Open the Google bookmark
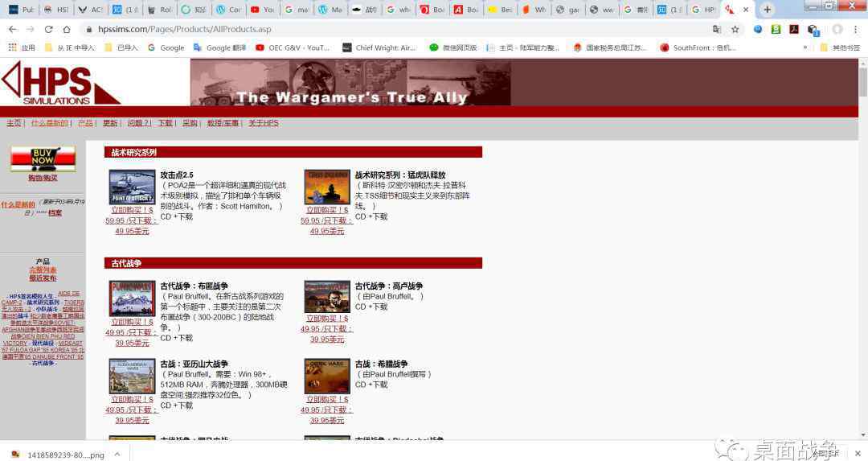 pyautogui.click(x=166, y=47)
